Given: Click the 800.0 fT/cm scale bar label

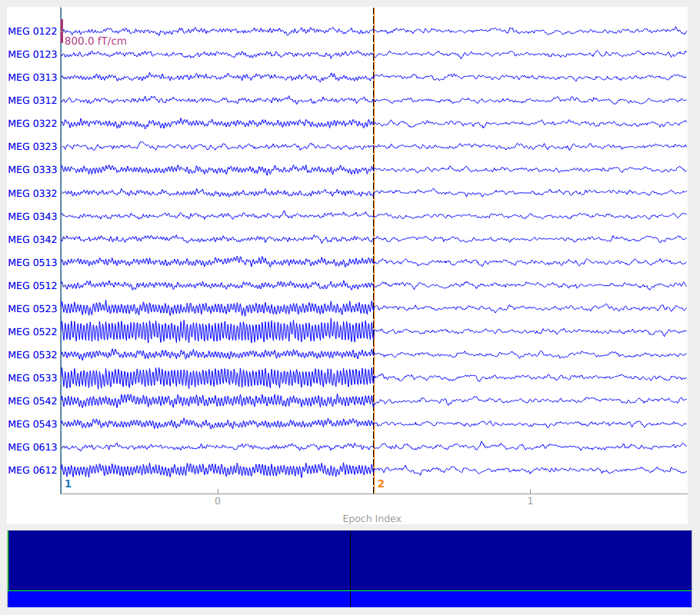Looking at the screenshot, I should coord(95,41).
